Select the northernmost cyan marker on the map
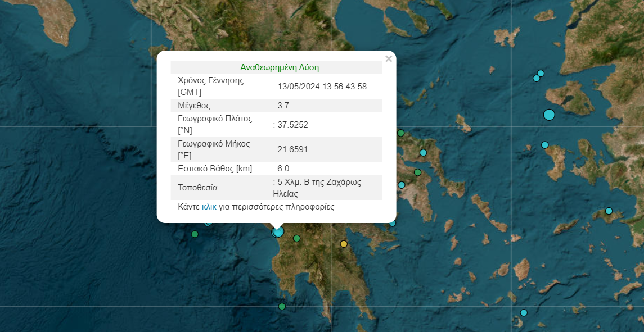This screenshot has height=332, width=644. pos(541,74)
